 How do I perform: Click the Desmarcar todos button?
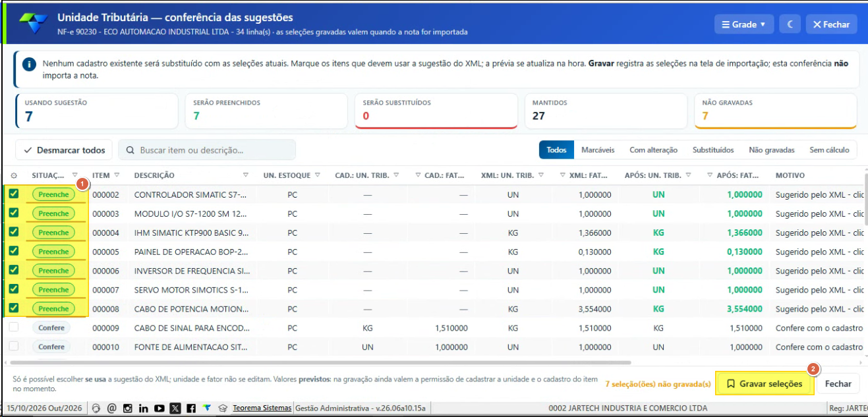(64, 150)
